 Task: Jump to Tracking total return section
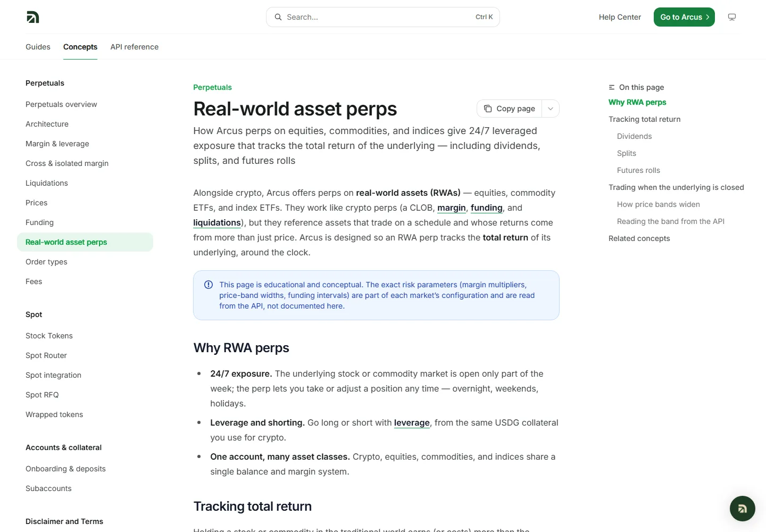tap(645, 119)
